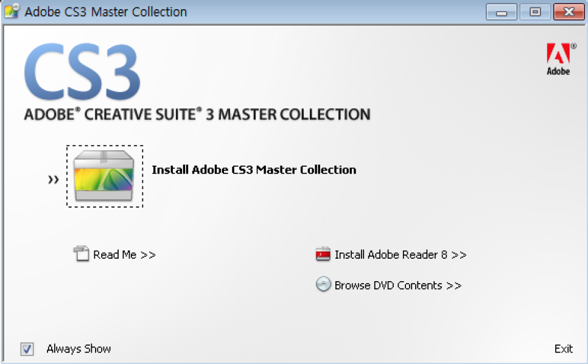Screen dimensions: 588x364
Task: Open the title bar application icon
Action: (x=12, y=12)
